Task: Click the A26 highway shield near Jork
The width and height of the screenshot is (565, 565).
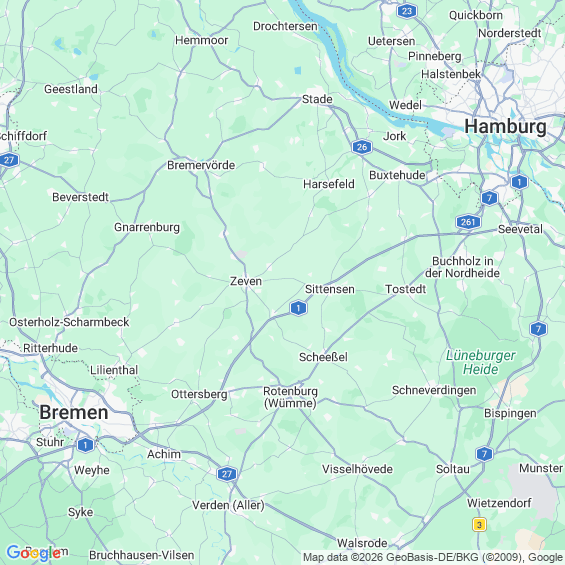Action: pyautogui.click(x=362, y=147)
